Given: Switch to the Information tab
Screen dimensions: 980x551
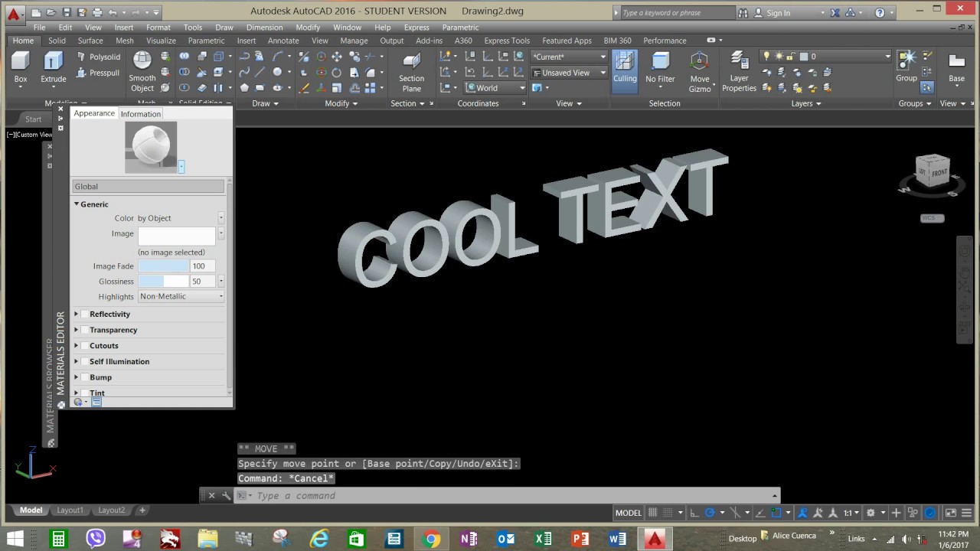Looking at the screenshot, I should (141, 114).
